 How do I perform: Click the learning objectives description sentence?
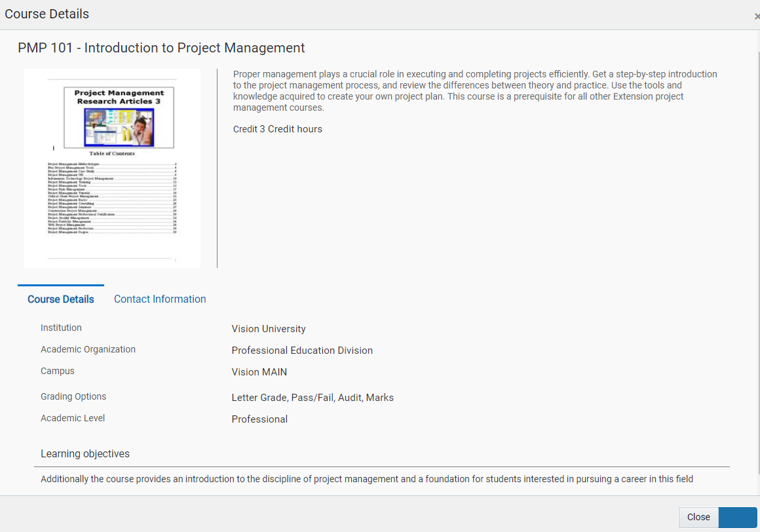(366, 479)
